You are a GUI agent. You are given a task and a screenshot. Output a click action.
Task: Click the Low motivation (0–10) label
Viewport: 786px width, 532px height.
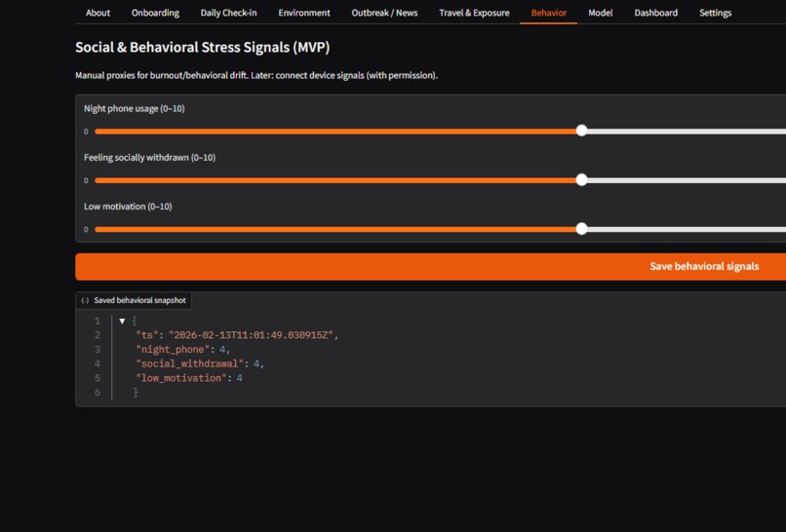pyautogui.click(x=128, y=207)
